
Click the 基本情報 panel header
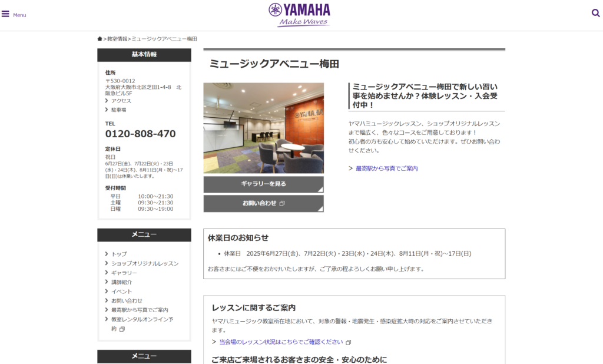pos(144,55)
